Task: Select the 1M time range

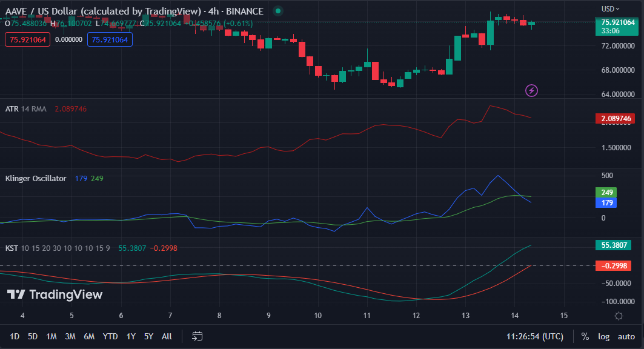Action: (51, 336)
